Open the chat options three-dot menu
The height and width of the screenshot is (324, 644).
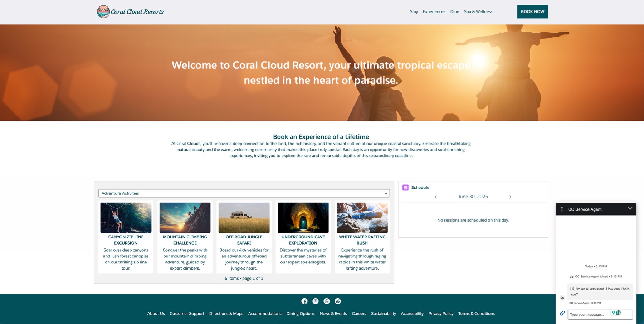pyautogui.click(x=562, y=209)
